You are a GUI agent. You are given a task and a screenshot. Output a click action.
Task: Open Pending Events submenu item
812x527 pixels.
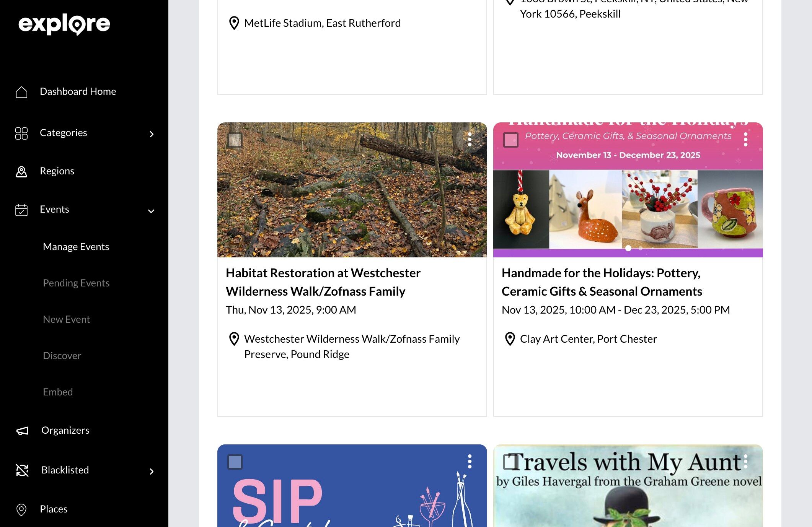(76, 283)
